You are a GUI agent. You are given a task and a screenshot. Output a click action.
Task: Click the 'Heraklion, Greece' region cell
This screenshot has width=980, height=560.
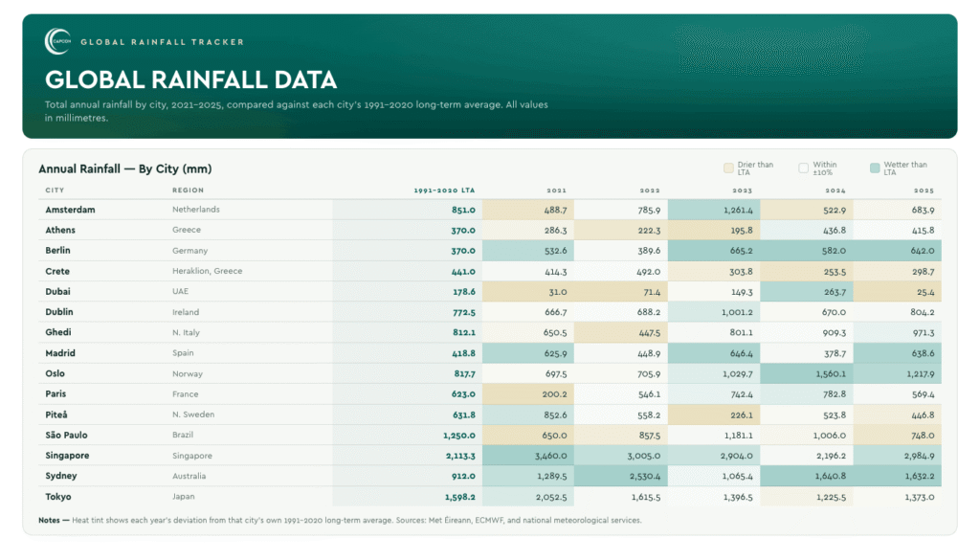pos(208,271)
